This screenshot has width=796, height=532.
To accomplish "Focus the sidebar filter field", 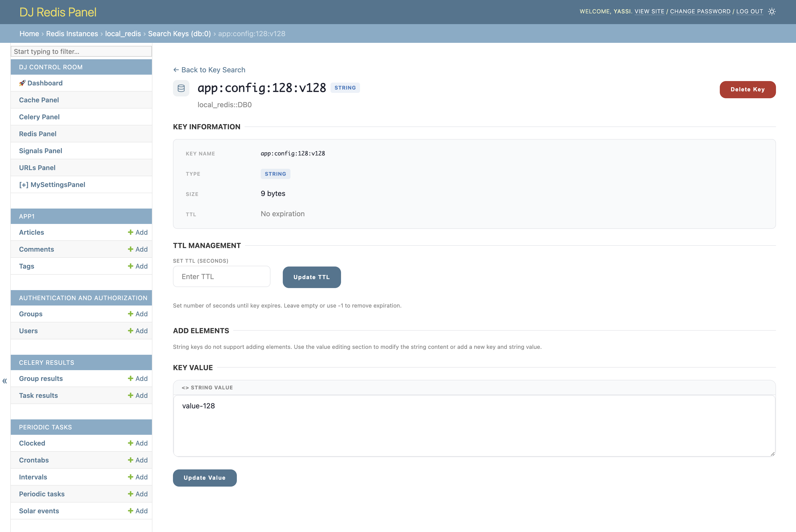I will click(x=81, y=52).
